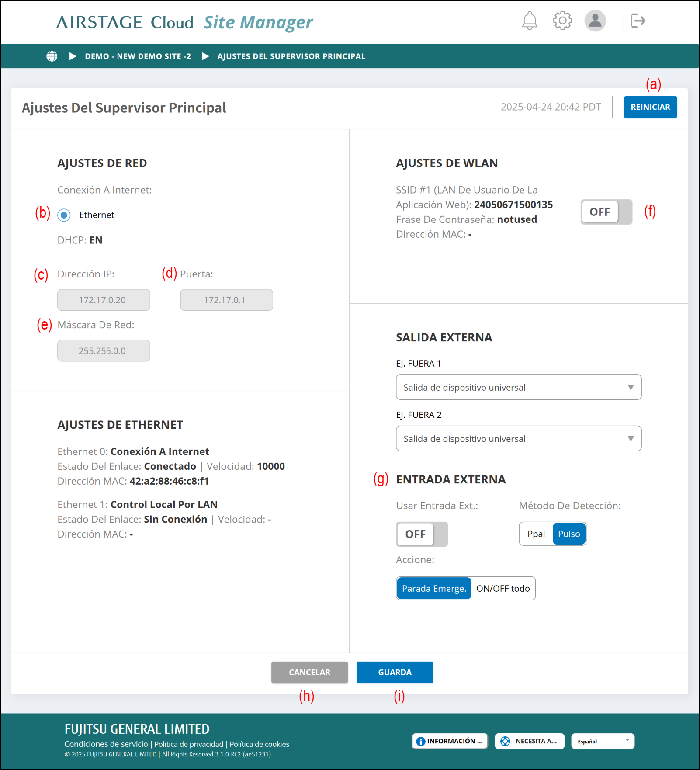
Task: Click the info icon on Información button
Action: pos(421,741)
